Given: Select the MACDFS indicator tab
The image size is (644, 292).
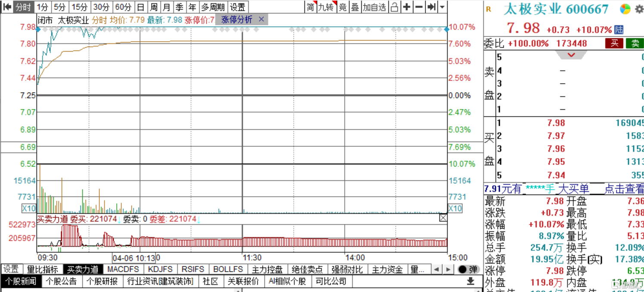Looking at the screenshot, I should [123, 270].
